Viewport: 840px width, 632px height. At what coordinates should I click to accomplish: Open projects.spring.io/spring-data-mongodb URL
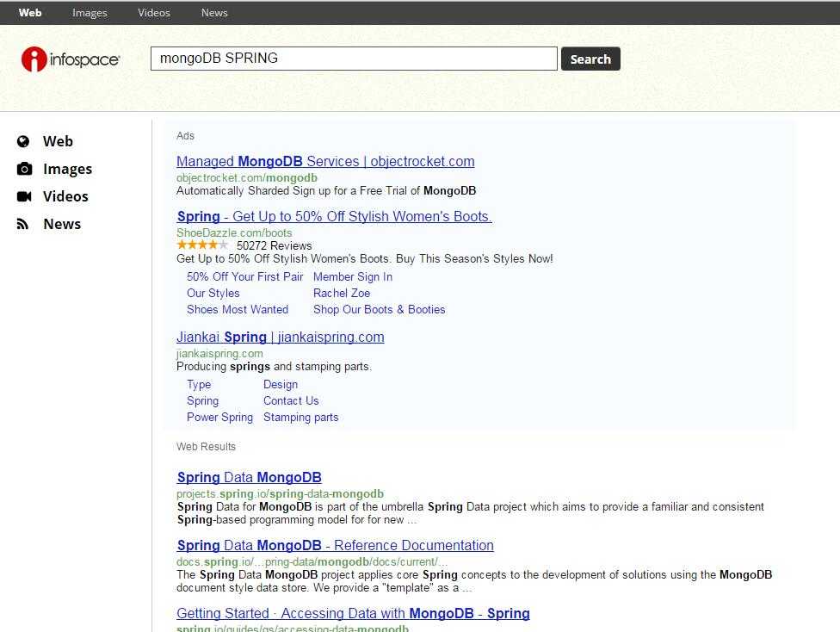[281, 493]
